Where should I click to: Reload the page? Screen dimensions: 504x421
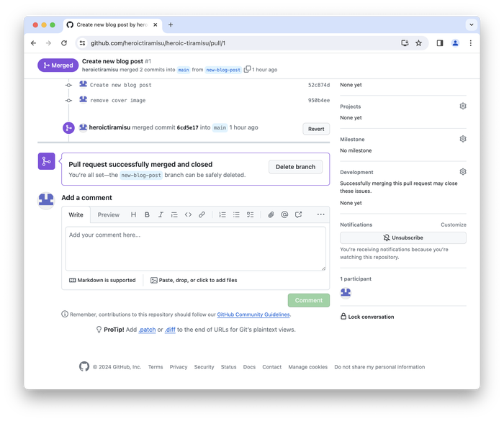click(x=64, y=43)
